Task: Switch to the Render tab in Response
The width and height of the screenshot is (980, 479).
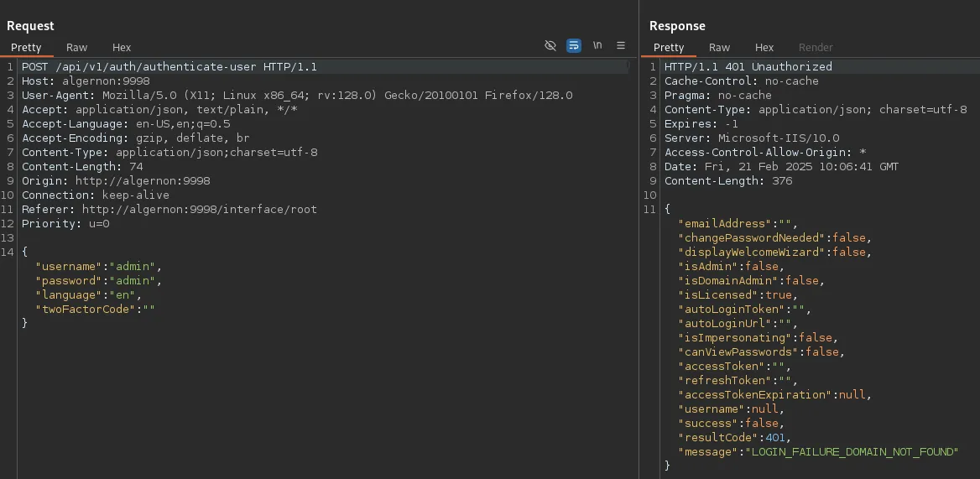Action: point(816,48)
